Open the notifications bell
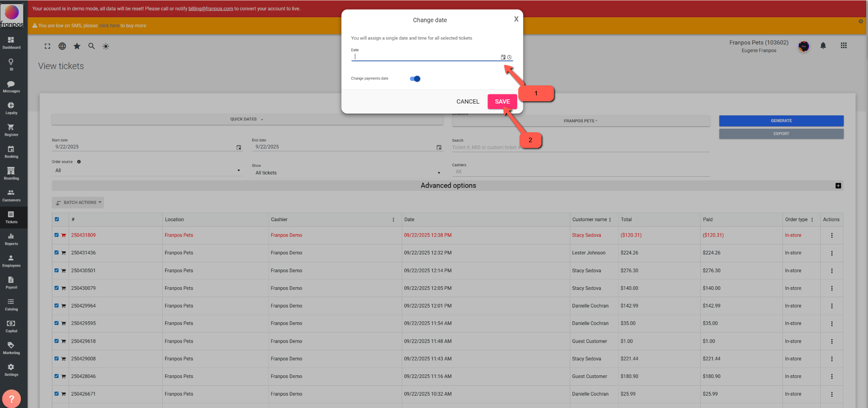This screenshot has height=408, width=868. 823,45
